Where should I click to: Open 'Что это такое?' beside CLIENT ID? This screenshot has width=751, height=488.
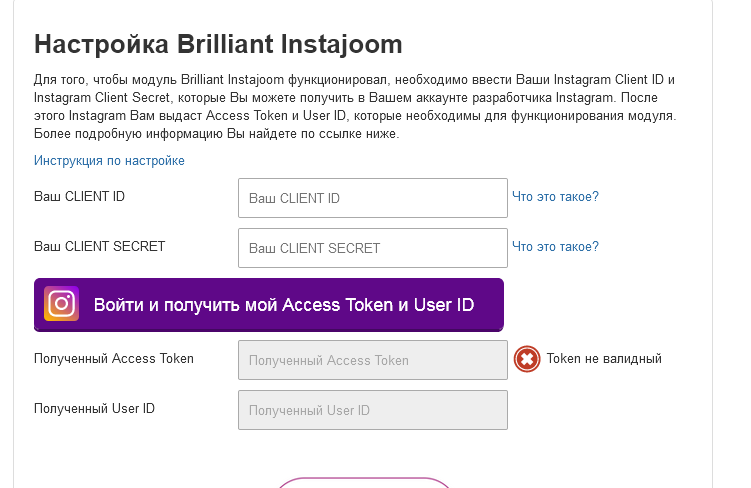(555, 197)
